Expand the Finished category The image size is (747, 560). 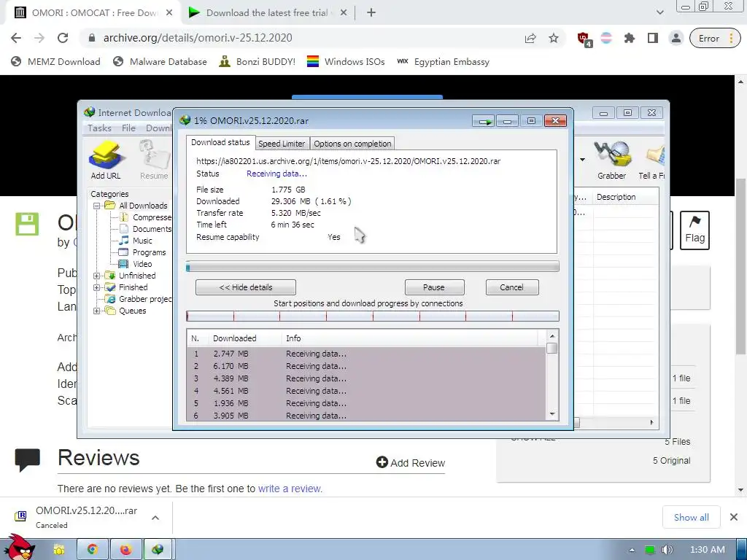(x=96, y=287)
